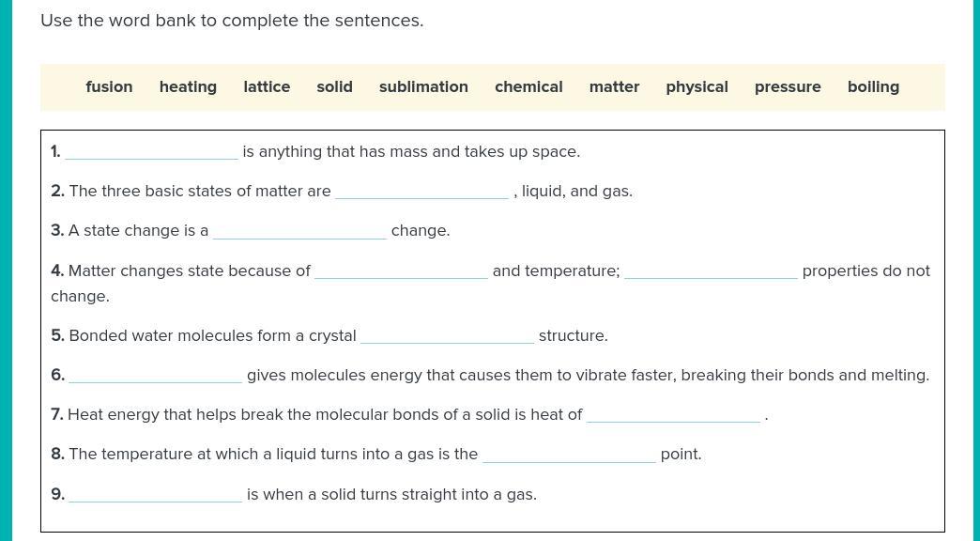Select the blank before 'and temperature;'
980x541 pixels.
[x=401, y=270]
